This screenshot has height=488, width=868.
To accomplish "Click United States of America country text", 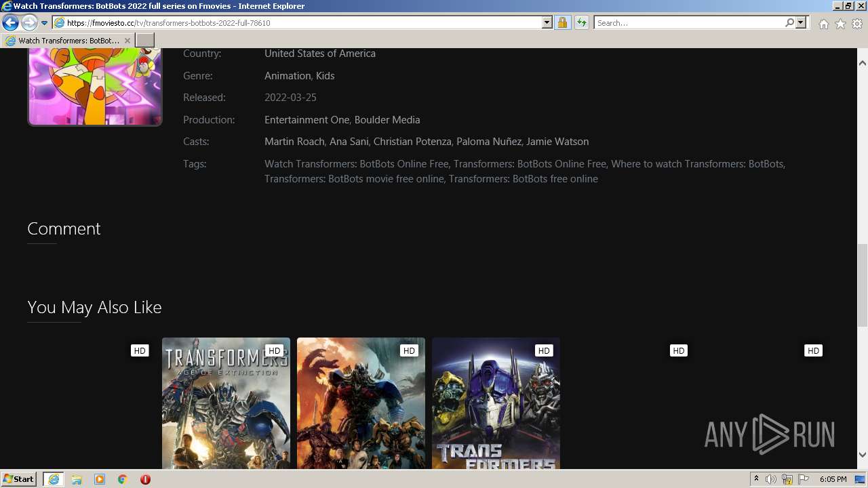I will (x=320, y=54).
